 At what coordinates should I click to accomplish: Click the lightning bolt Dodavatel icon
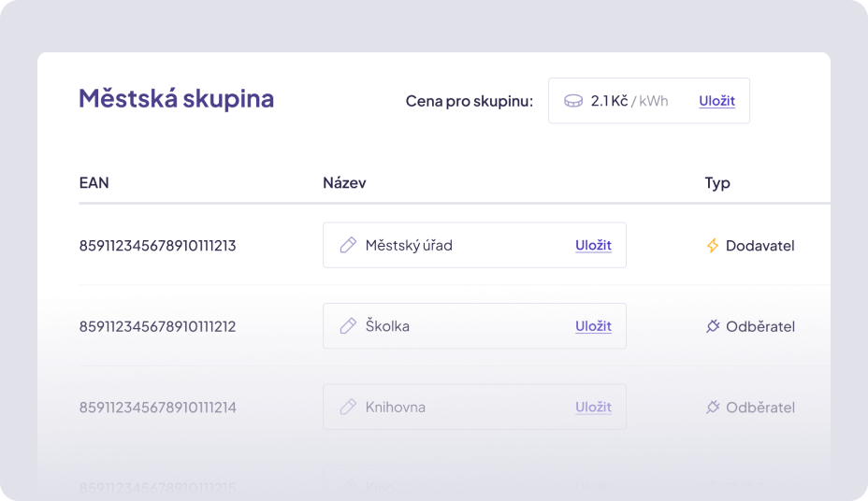coord(713,246)
